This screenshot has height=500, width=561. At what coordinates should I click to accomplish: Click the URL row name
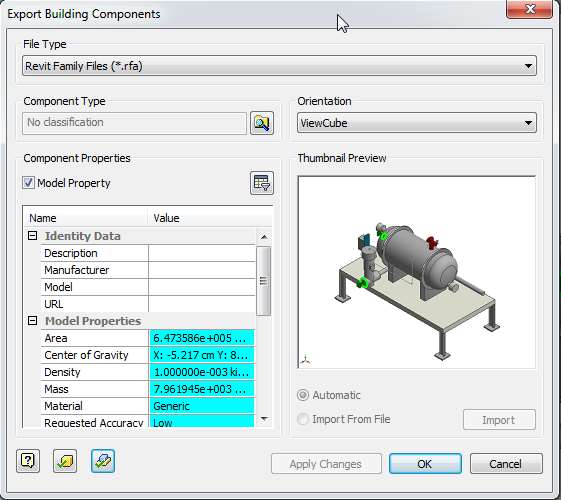pyautogui.click(x=54, y=304)
